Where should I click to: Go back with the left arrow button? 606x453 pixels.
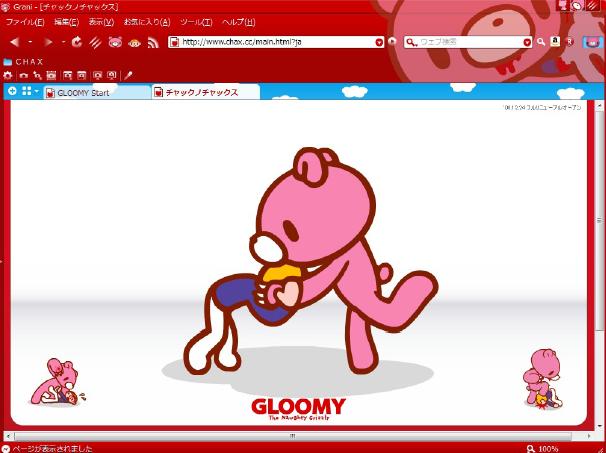click(x=14, y=42)
